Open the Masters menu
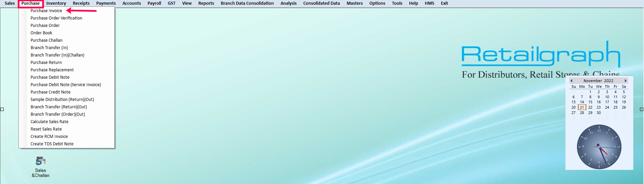This screenshot has height=184, width=644. pos(355,3)
